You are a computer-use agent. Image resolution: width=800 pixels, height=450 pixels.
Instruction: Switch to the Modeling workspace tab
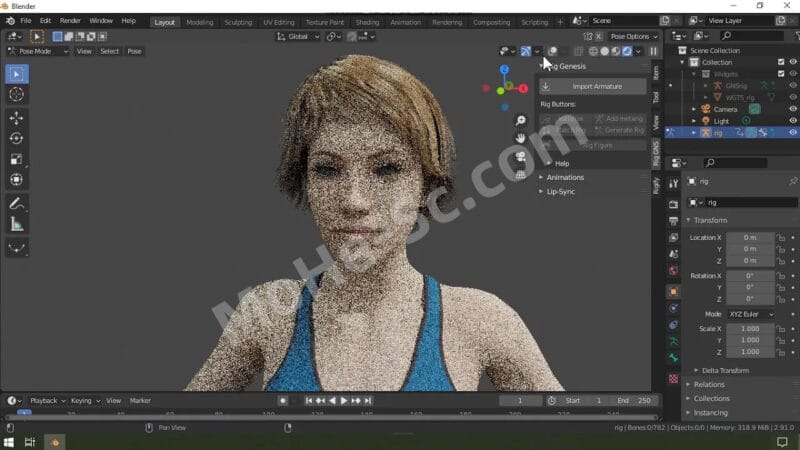(199, 22)
